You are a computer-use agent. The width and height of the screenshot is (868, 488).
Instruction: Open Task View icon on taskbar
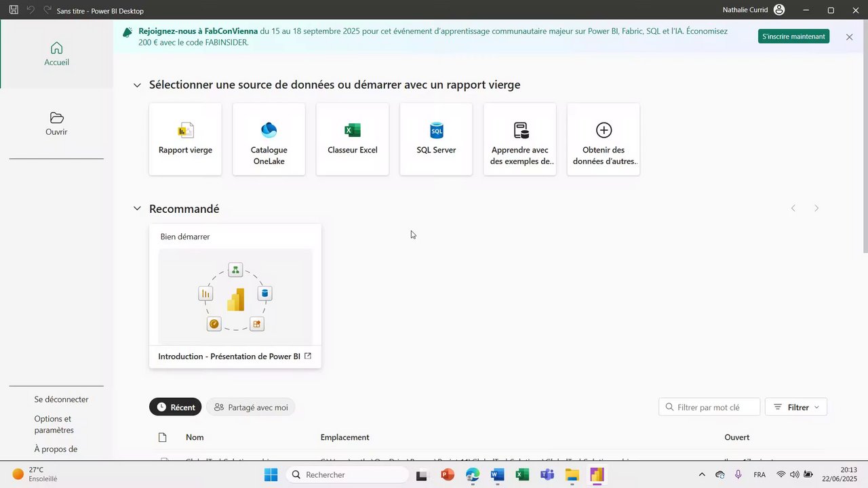click(422, 475)
